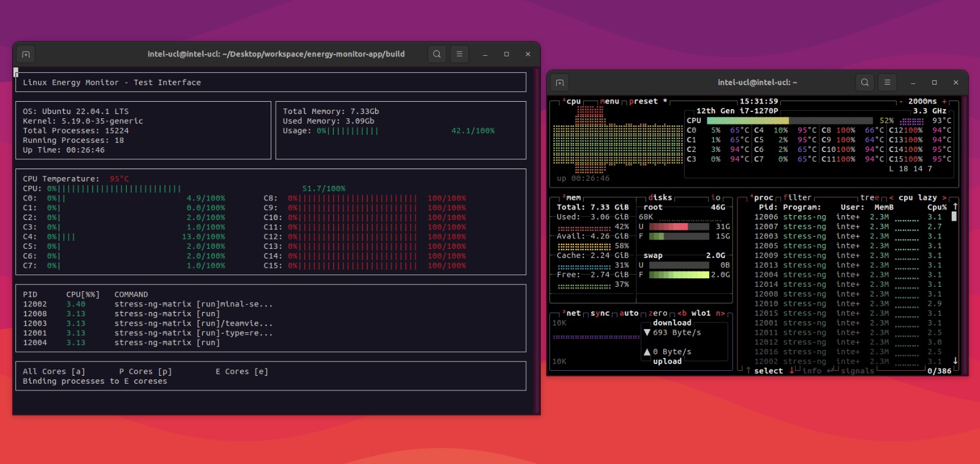This screenshot has height=464, width=980.
Task: Toggle process tree view in btop
Action: pyautogui.click(x=870, y=197)
